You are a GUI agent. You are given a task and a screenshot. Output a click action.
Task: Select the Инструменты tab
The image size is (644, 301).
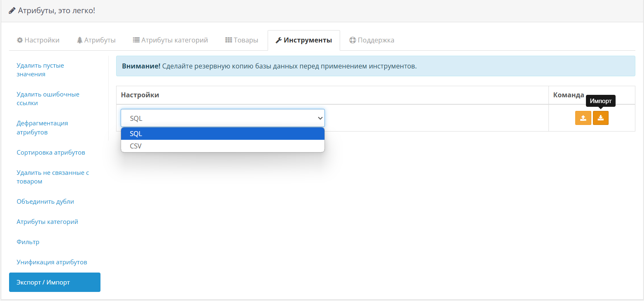pos(304,40)
